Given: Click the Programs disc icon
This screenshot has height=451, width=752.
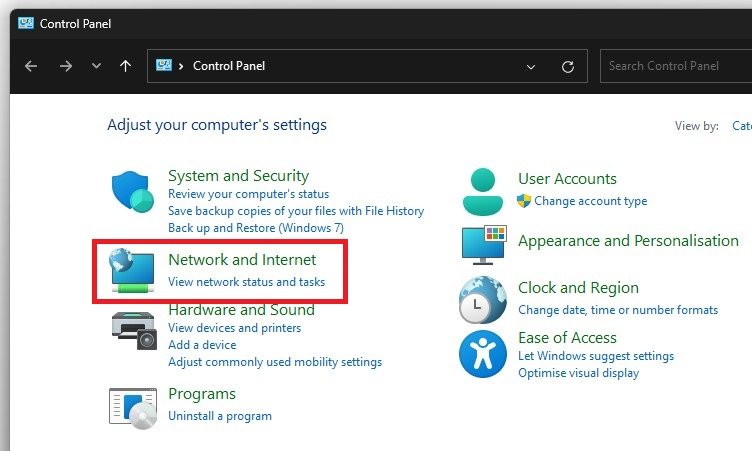Looking at the screenshot, I should pyautogui.click(x=133, y=408).
